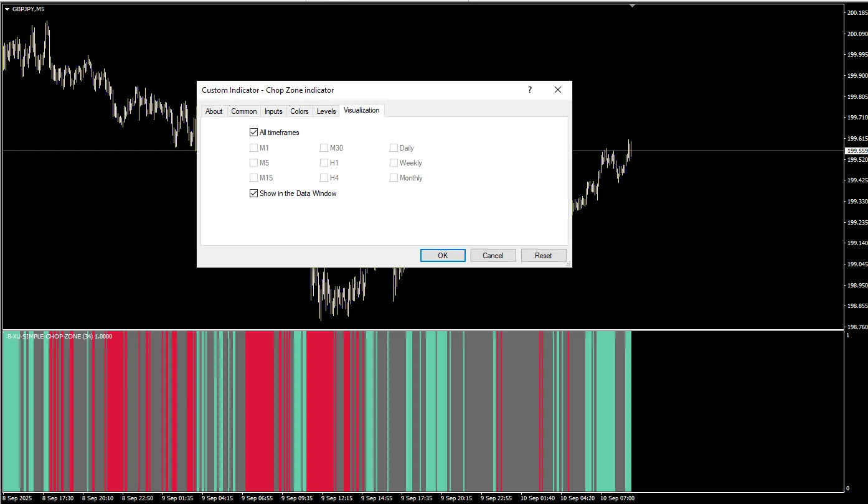Go to the Inputs tab
This screenshot has width=868, height=504.
(x=273, y=111)
